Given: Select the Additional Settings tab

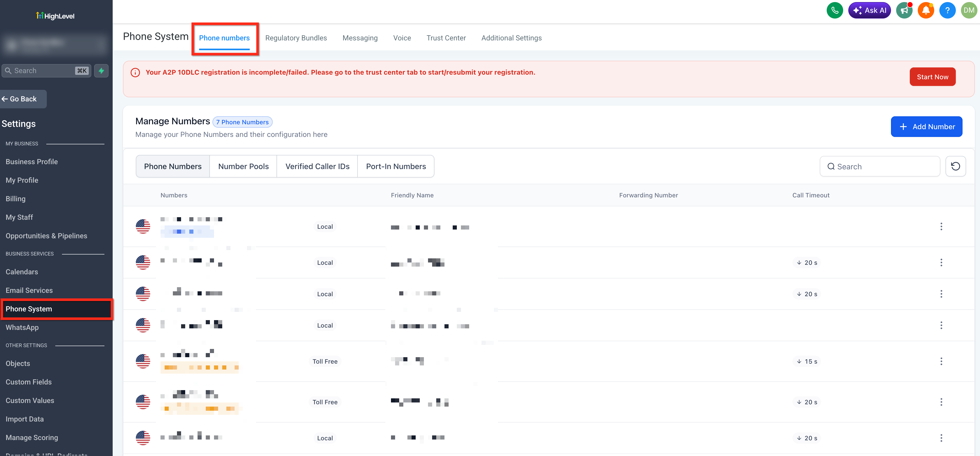Looking at the screenshot, I should (x=511, y=38).
